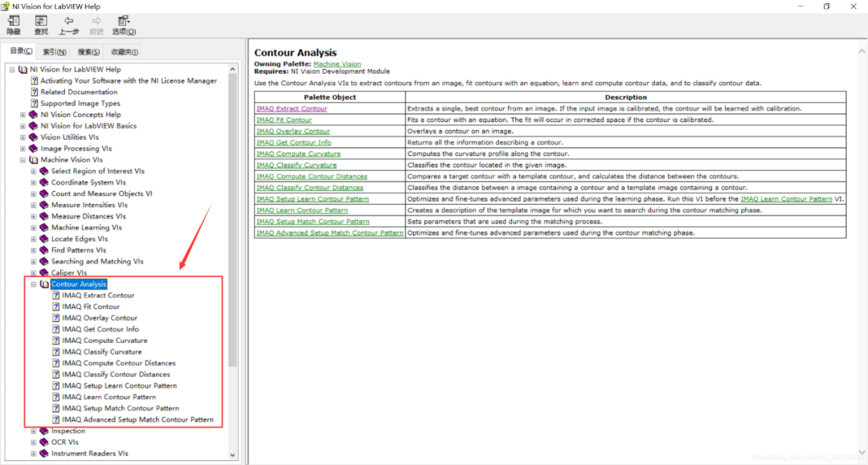Click the Find Patterns VIs book icon
The height and width of the screenshot is (465, 868).
pyautogui.click(x=44, y=250)
